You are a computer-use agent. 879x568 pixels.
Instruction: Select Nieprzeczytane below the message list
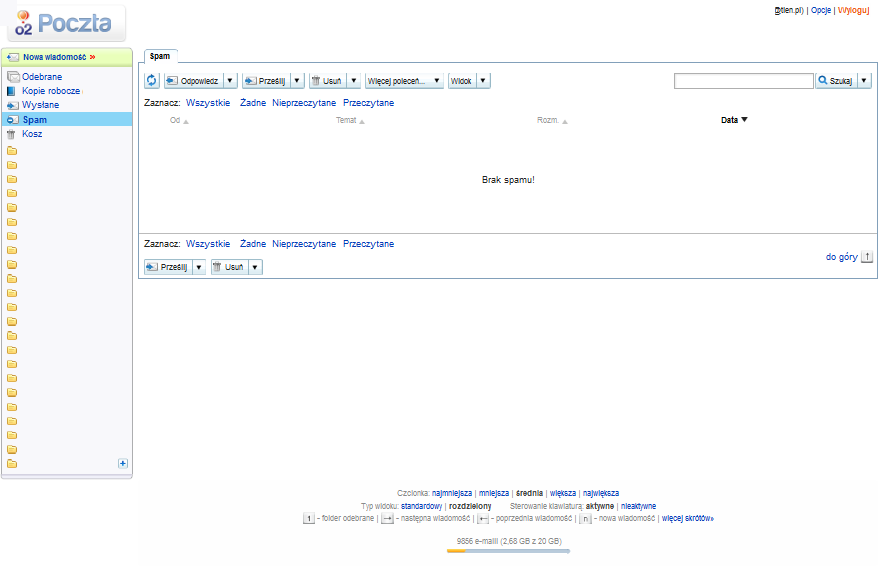click(x=304, y=244)
